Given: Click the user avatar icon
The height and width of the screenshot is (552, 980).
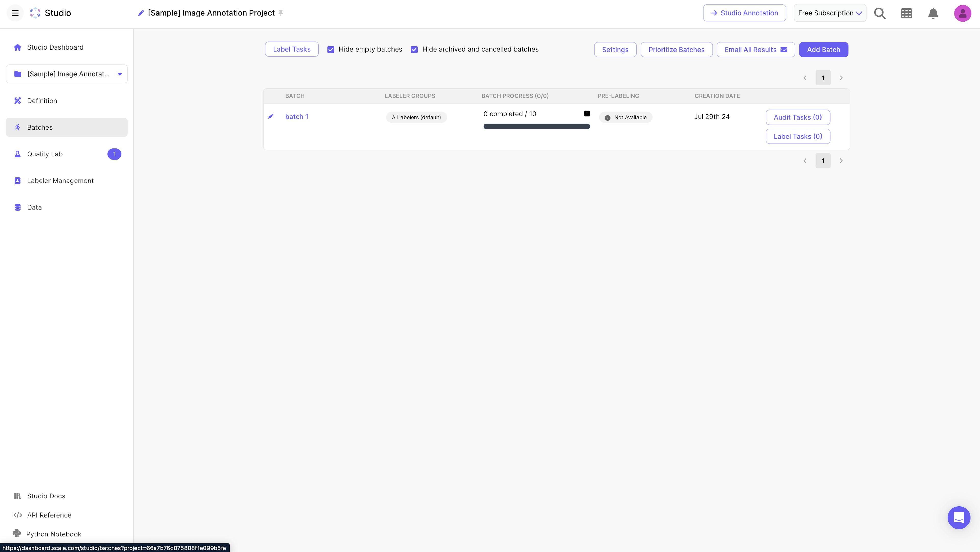Looking at the screenshot, I should (x=962, y=13).
